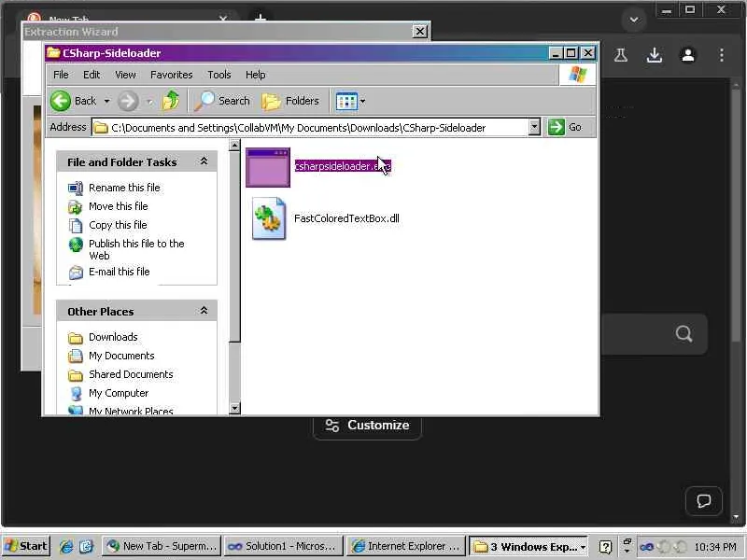Collapse the File and Folder Tasks panel
Viewport: 747px width, 560px height.
pos(204,161)
